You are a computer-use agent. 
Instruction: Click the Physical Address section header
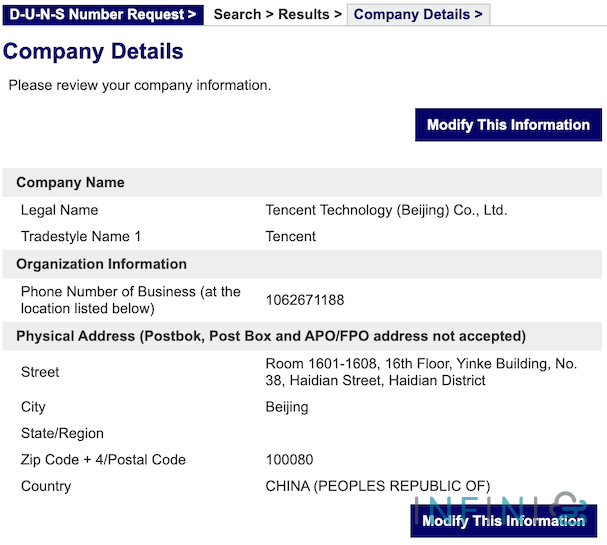(271, 336)
